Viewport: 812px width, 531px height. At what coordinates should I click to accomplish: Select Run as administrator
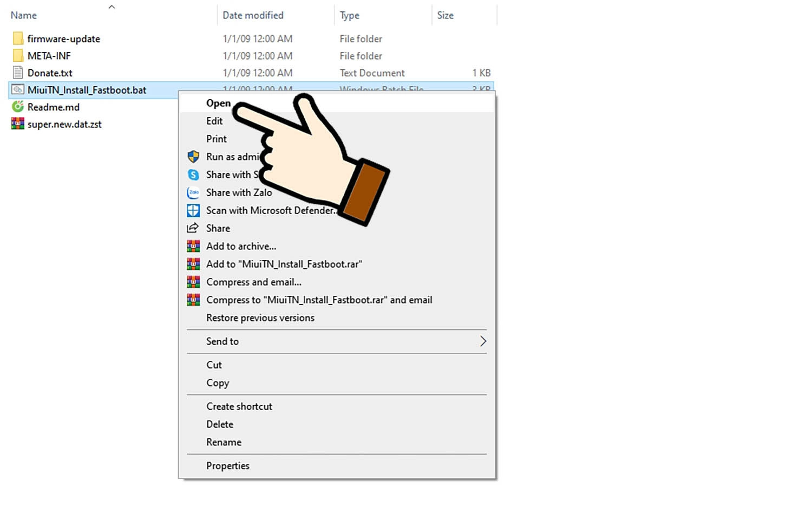[233, 157]
